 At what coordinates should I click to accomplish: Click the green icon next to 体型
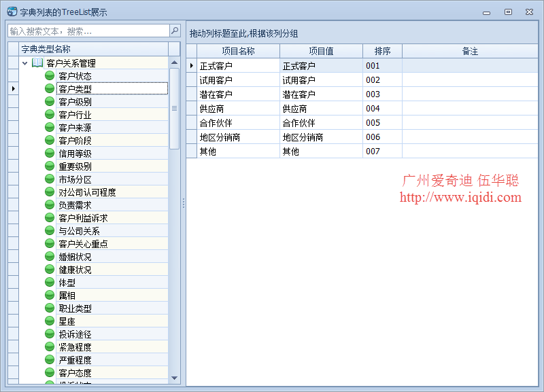point(50,282)
